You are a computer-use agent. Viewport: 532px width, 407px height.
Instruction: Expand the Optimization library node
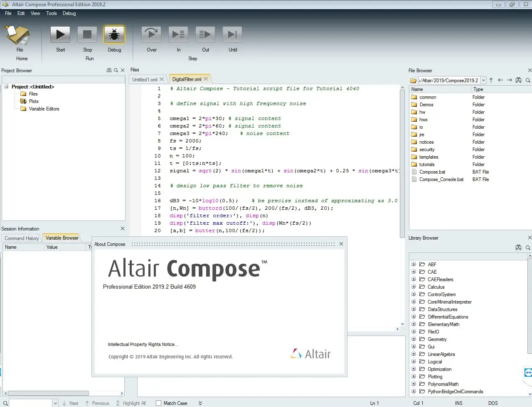pos(413,369)
